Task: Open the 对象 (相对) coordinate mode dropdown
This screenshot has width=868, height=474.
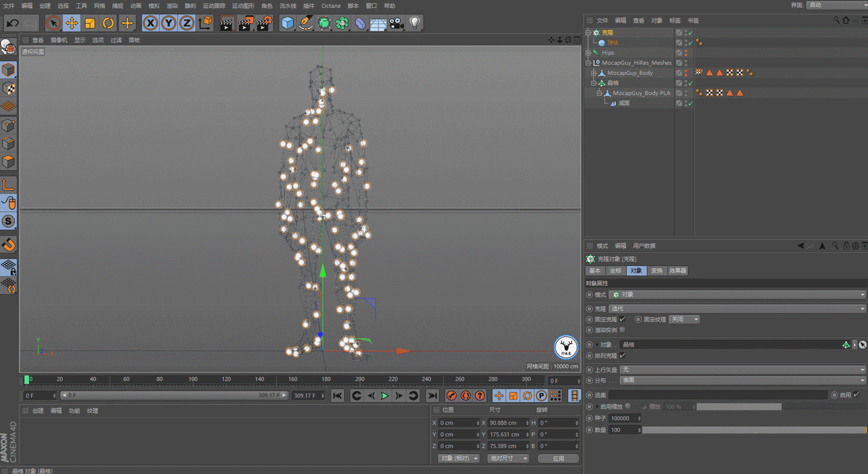Action: click(459, 458)
